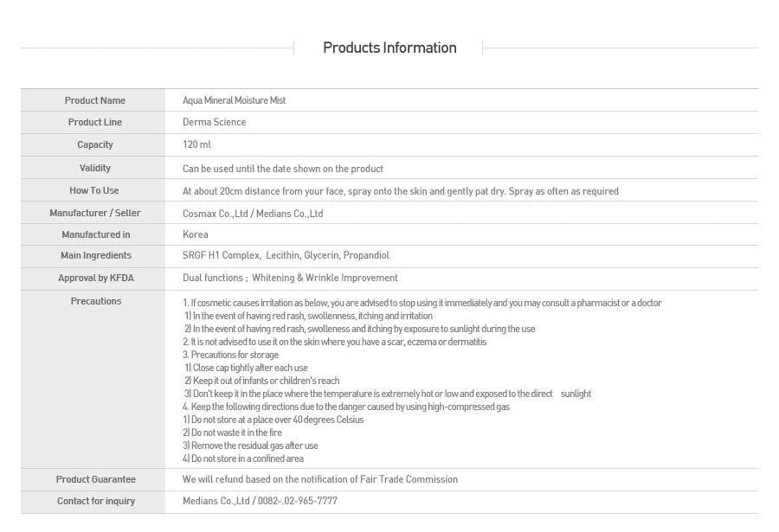
Task: Click the Capacity row label
Action: 94,145
